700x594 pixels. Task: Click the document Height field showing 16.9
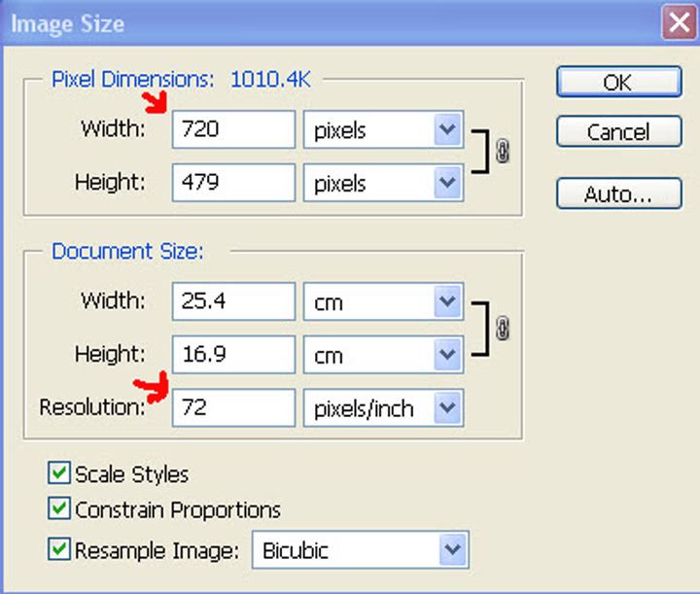pyautogui.click(x=234, y=355)
